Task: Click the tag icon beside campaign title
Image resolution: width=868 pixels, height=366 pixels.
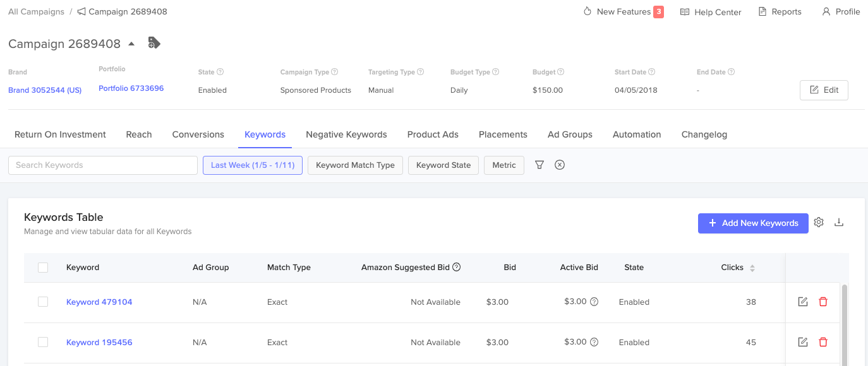Action: pyautogui.click(x=154, y=43)
